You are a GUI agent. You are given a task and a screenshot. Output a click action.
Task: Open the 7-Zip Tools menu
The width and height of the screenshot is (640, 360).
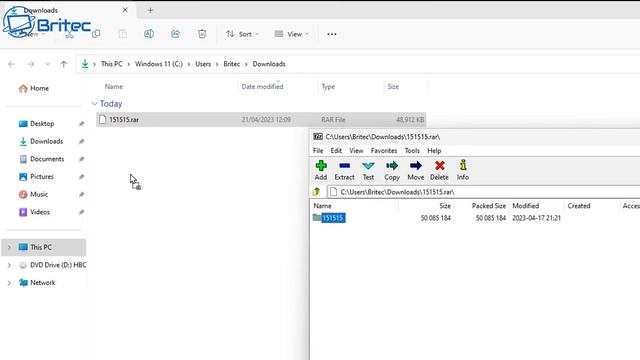[x=412, y=151]
